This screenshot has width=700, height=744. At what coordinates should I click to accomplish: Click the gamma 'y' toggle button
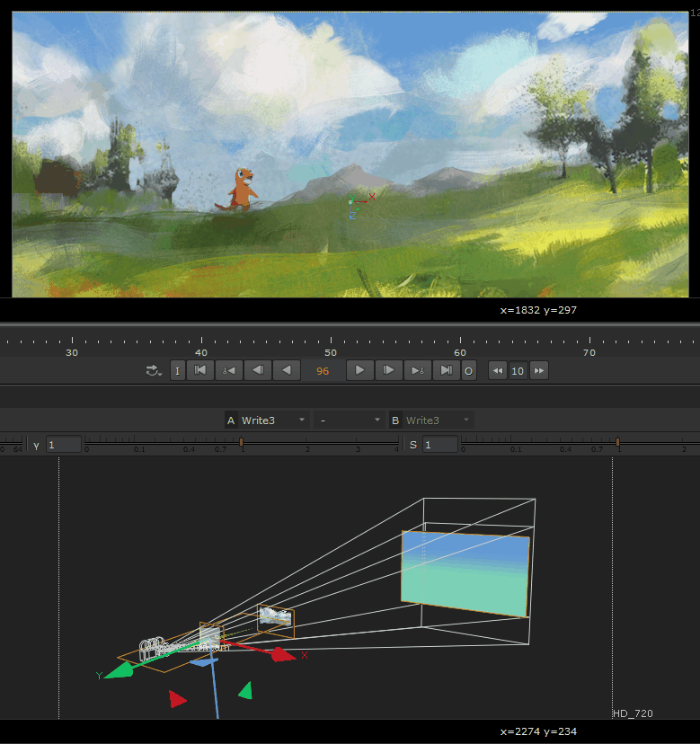[x=36, y=445]
